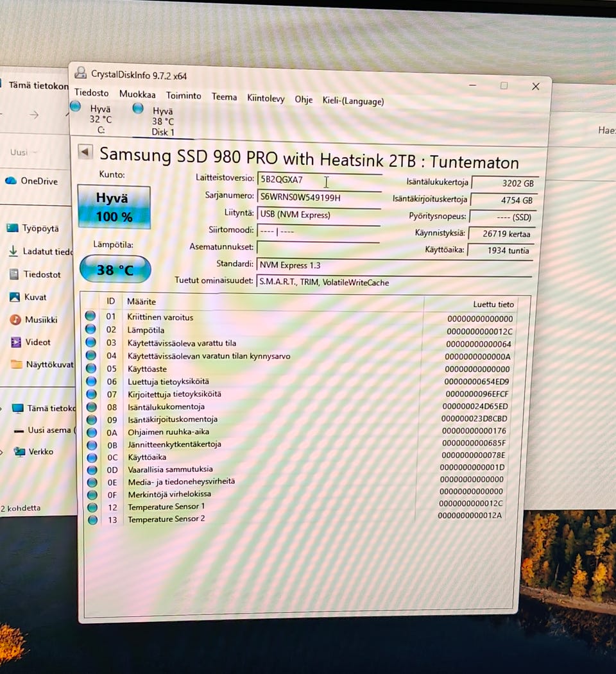Click the status icon for Temperature Sensor 2
Image resolution: width=616 pixels, height=674 pixels.
[92, 519]
